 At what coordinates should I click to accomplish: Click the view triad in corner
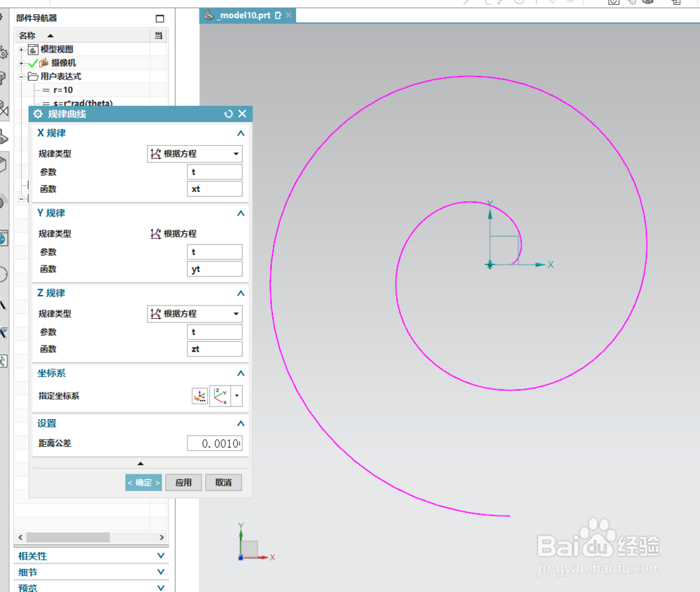(x=255, y=543)
